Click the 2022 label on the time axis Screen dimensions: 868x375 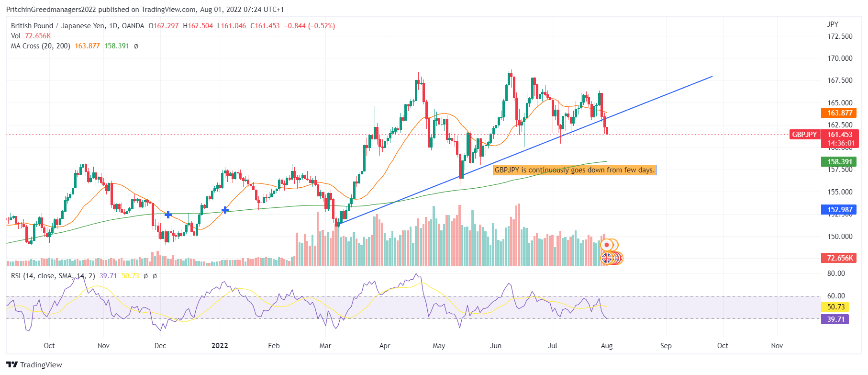click(x=220, y=346)
